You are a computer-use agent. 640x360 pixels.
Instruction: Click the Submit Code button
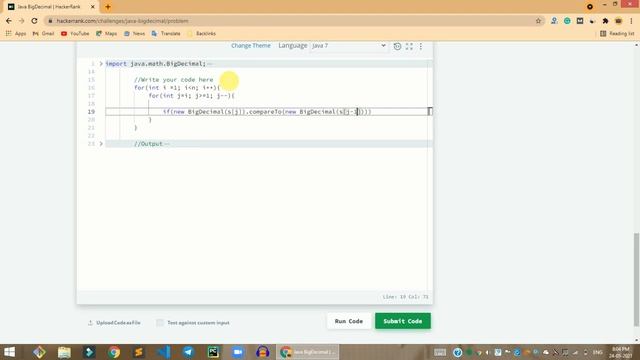pyautogui.click(x=403, y=321)
